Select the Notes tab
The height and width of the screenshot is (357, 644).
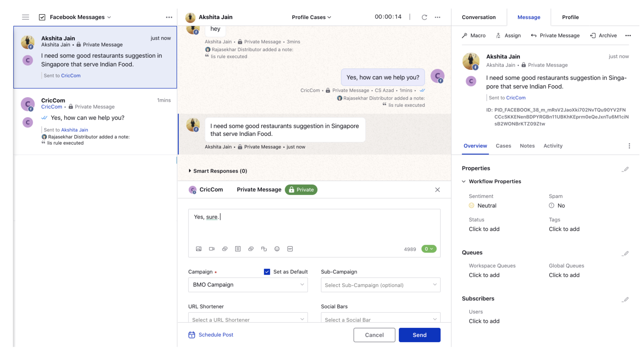(527, 146)
